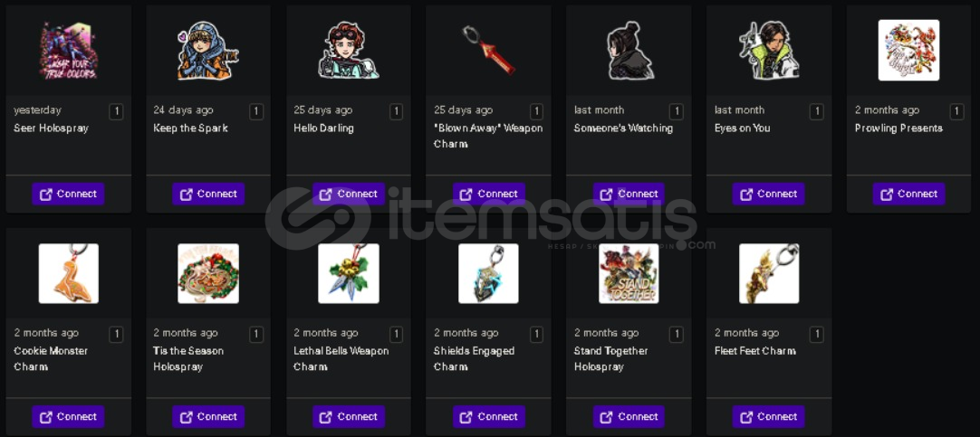Click the Fleet Feet Charm icon
980x437 pixels.
(x=769, y=273)
